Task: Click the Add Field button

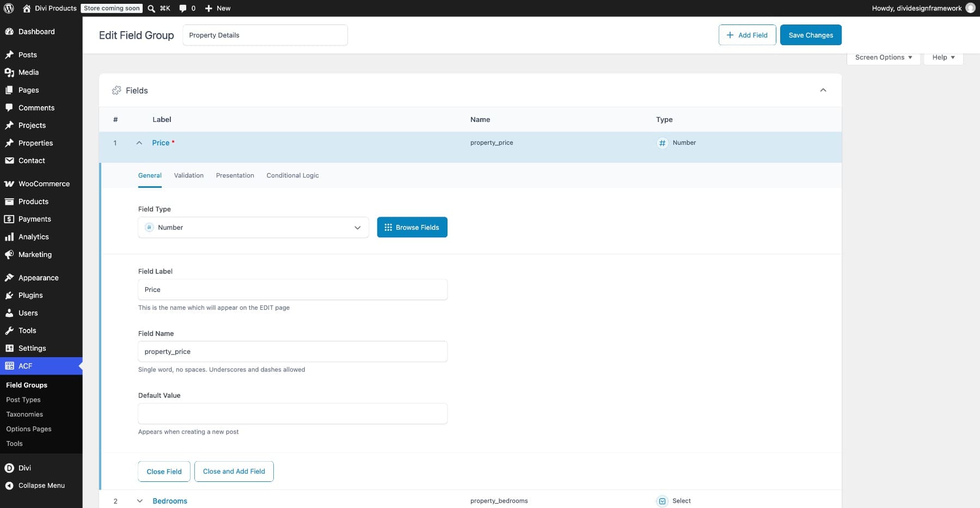Action: click(747, 35)
